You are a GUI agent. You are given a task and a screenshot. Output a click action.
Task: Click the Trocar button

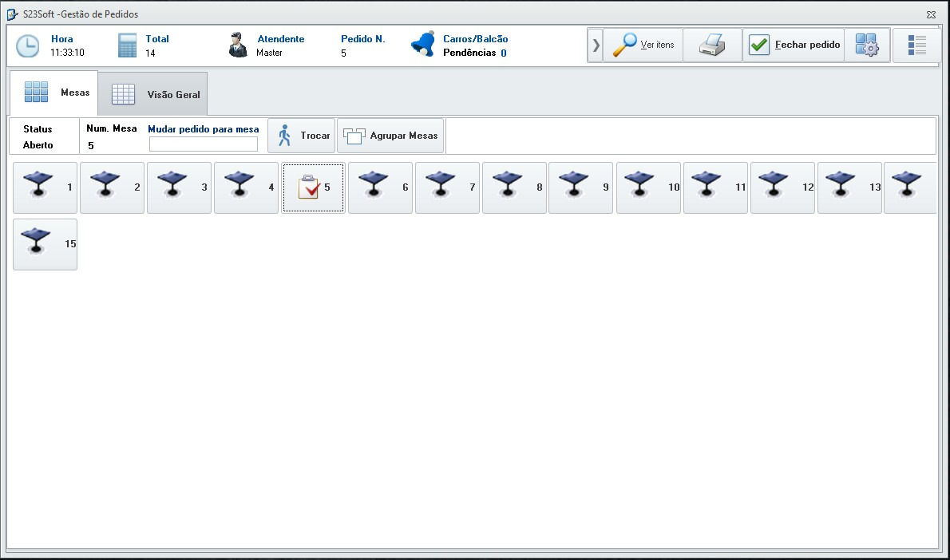(x=302, y=136)
